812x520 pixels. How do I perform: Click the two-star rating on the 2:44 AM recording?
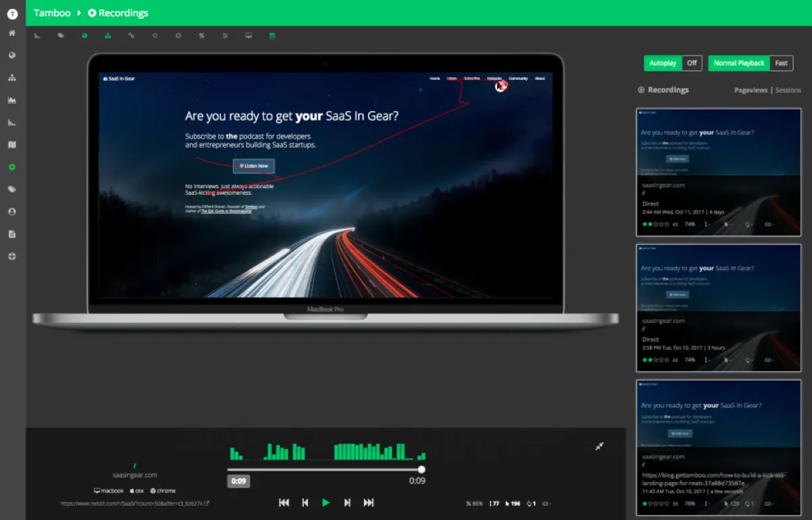(656, 223)
